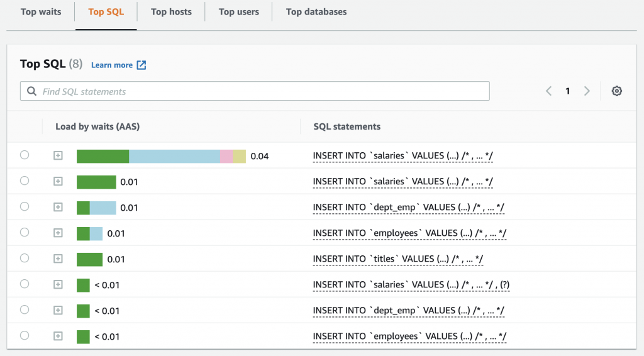644x356 pixels.
Task: Select radio button for first employees row
Action: coord(25,232)
